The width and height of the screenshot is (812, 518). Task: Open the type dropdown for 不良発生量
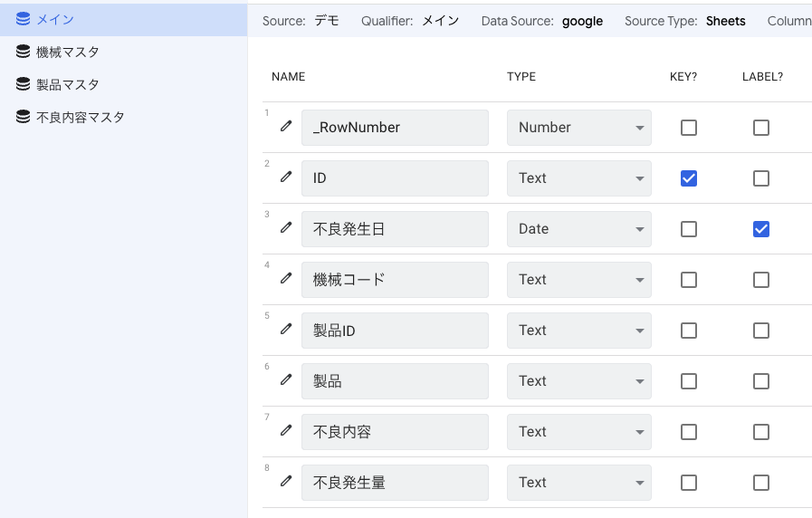578,483
